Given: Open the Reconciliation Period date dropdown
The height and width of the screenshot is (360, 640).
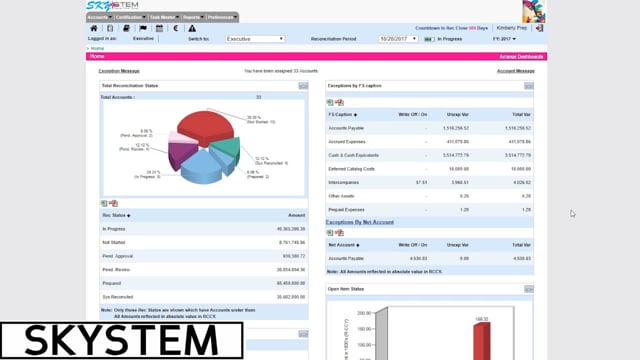Looking at the screenshot, I should [x=398, y=39].
